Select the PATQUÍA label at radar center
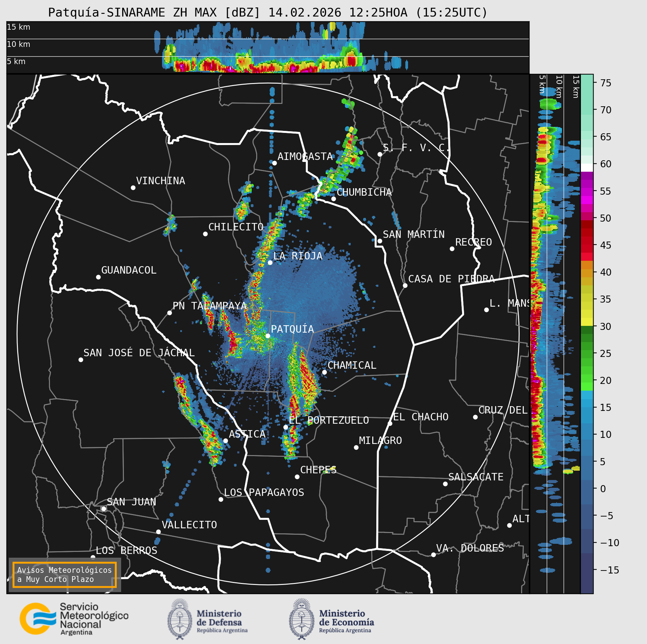This screenshot has width=647, height=644. tap(292, 329)
